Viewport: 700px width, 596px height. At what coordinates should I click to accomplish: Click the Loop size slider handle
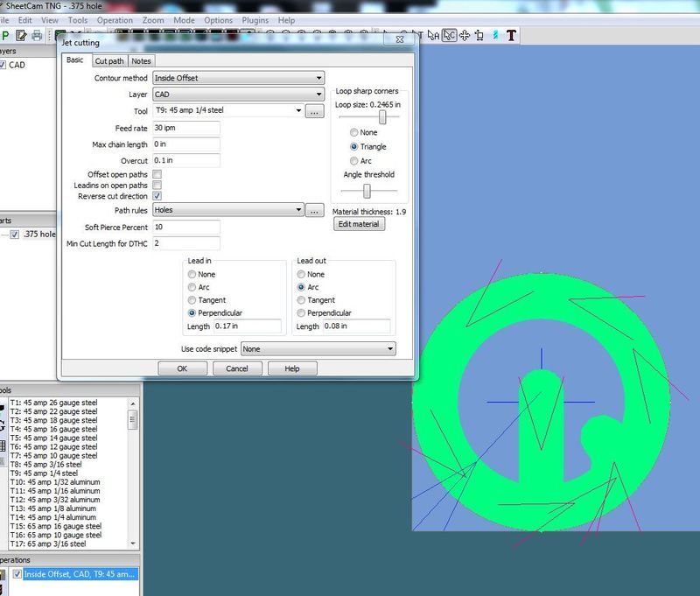(382, 117)
